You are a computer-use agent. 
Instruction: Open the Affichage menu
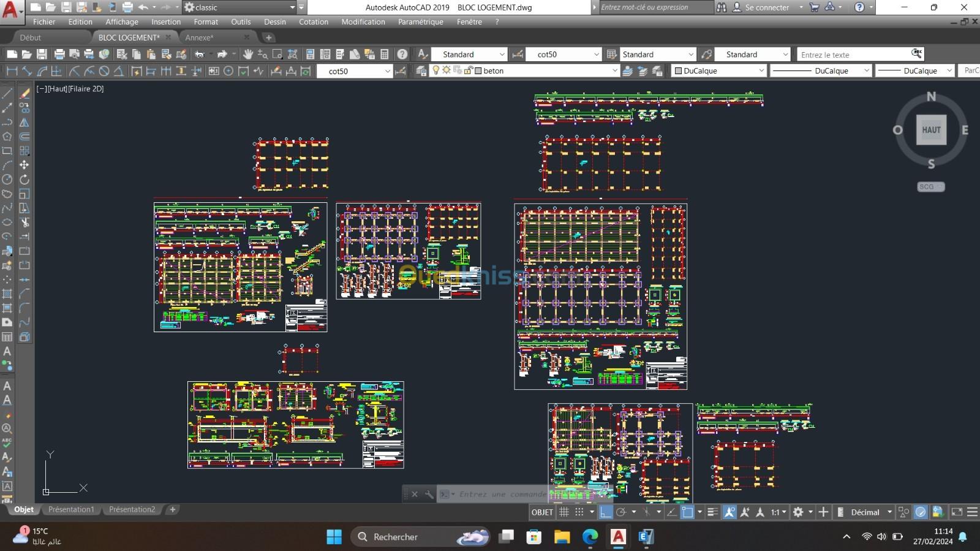click(122, 21)
